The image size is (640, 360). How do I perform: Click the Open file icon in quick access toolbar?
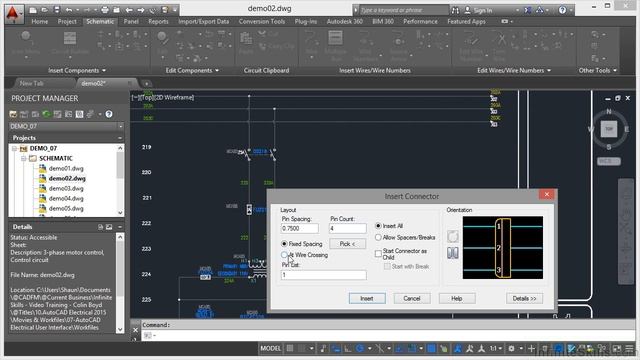44,10
